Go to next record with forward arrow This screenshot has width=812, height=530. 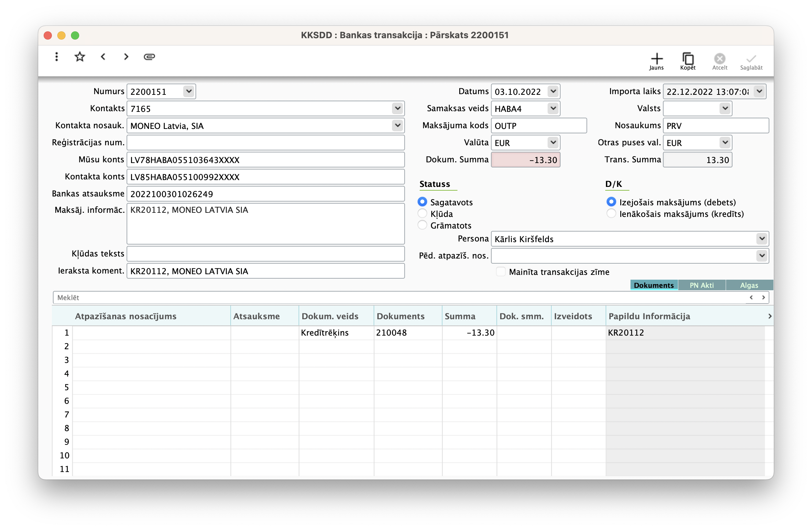click(126, 57)
